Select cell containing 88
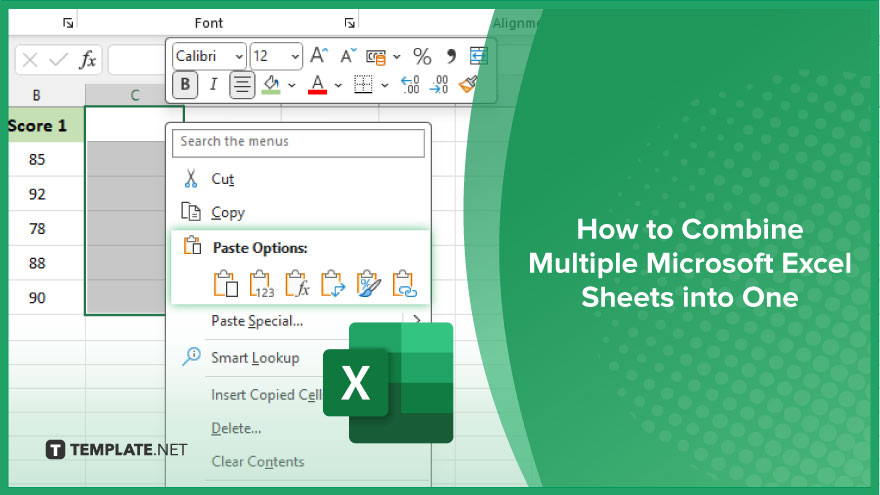Screen dimensions: 880x495 47,263
